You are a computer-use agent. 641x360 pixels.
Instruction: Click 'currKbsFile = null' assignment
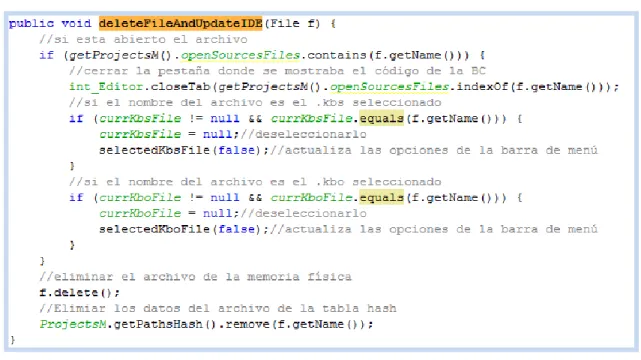click(x=166, y=134)
